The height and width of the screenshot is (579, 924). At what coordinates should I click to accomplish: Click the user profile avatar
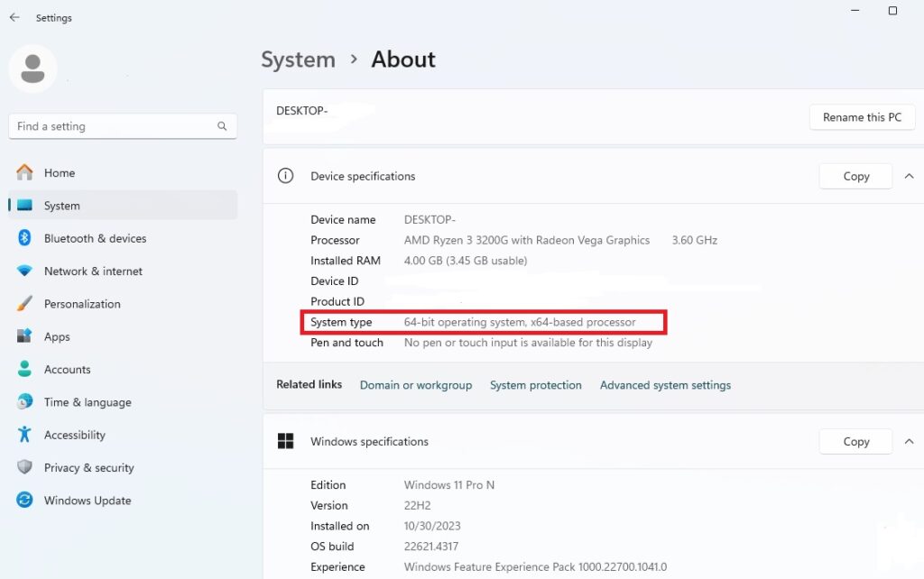click(32, 68)
